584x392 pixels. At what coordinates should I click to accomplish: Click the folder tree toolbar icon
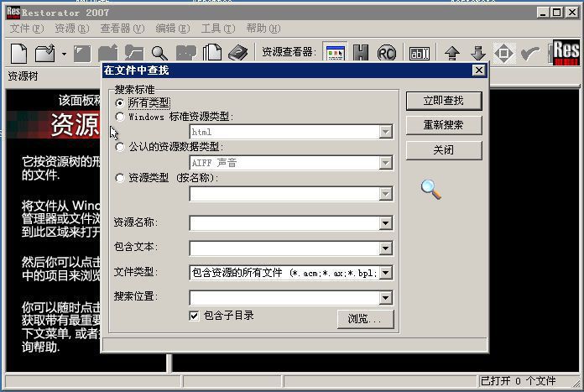(133, 53)
